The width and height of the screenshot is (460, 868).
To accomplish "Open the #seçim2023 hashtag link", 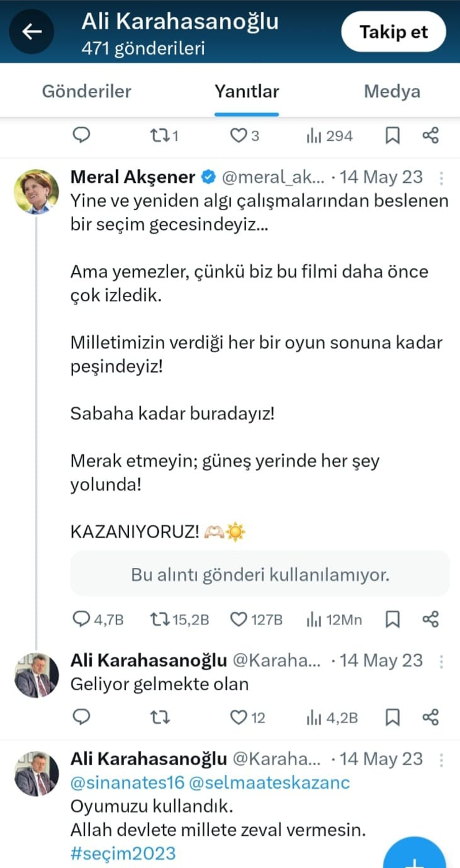I will click(x=123, y=852).
